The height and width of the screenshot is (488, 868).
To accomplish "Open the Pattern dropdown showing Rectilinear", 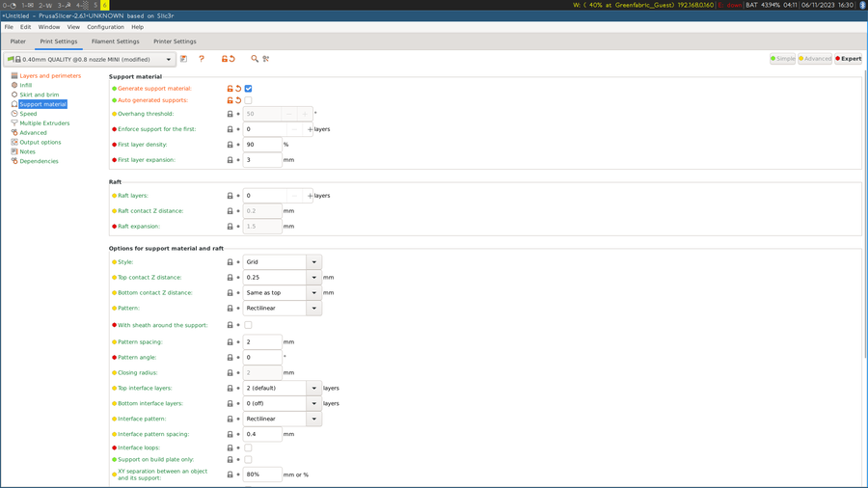I will point(313,309).
